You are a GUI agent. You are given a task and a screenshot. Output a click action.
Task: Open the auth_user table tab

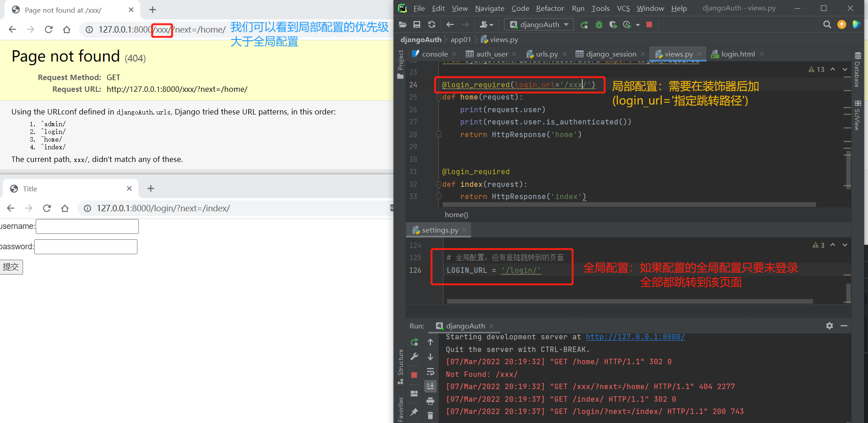492,54
